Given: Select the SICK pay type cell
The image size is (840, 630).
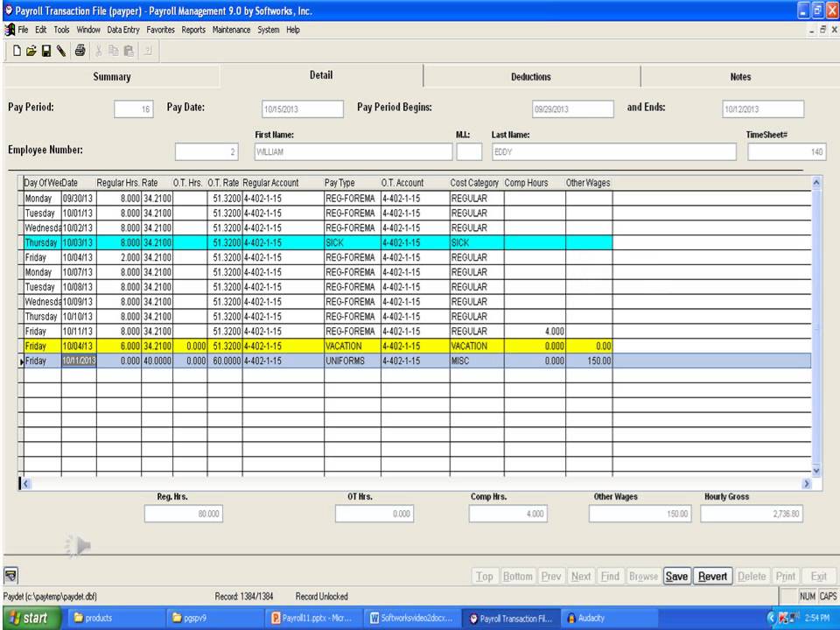Looking at the screenshot, I should point(353,242).
